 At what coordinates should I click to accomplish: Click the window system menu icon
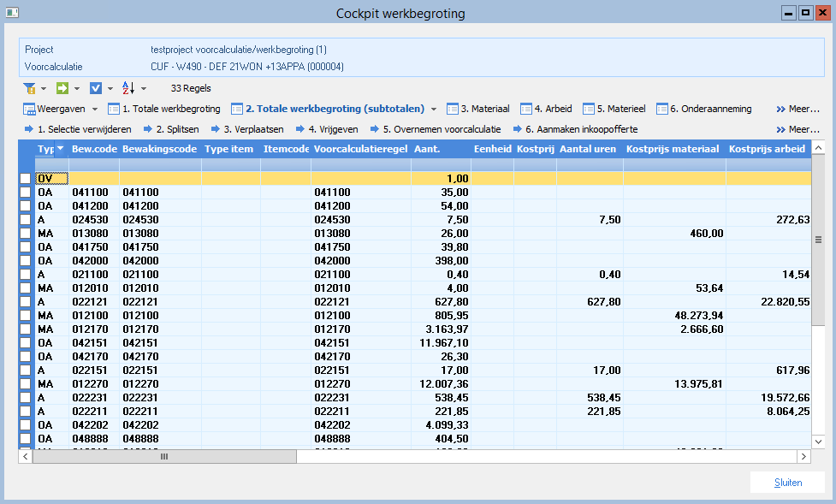[x=12, y=12]
